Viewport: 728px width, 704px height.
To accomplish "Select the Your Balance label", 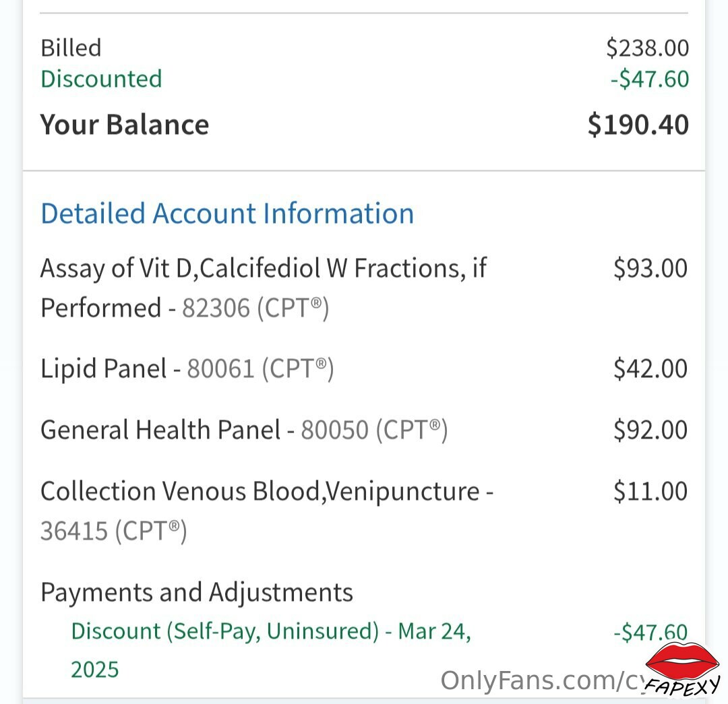I will pos(125,125).
